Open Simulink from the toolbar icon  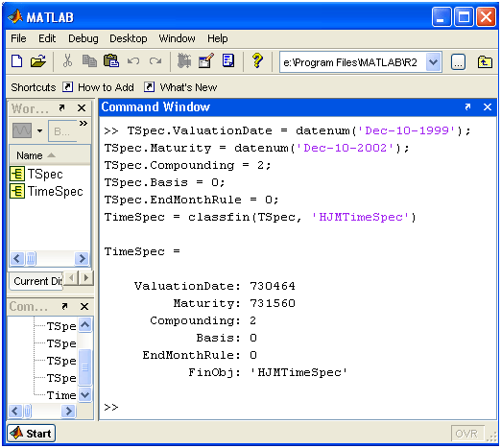(184, 60)
